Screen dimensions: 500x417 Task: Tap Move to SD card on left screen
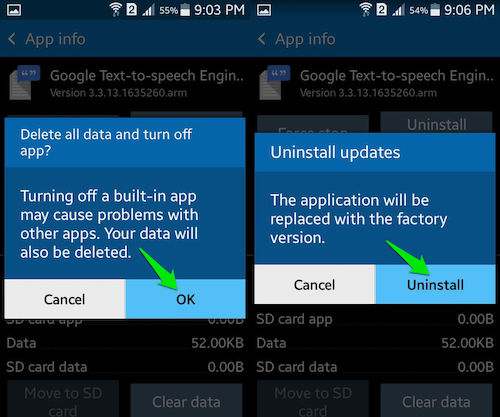(63, 399)
